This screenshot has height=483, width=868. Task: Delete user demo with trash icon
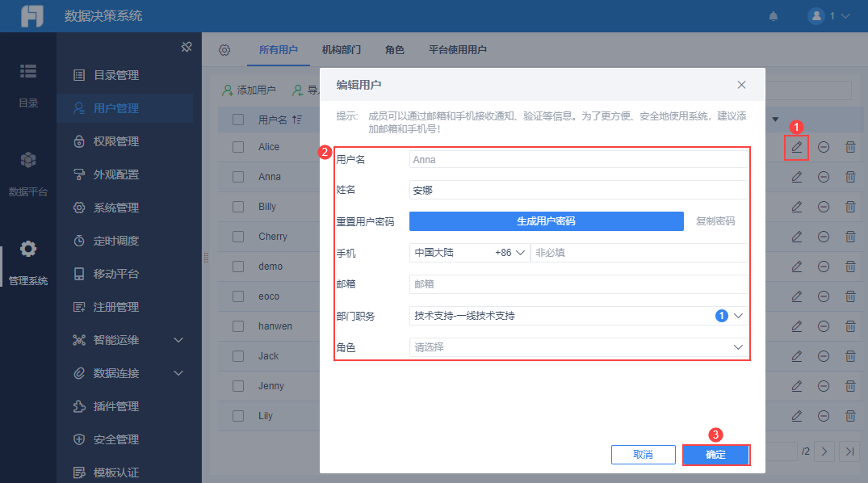click(x=850, y=267)
